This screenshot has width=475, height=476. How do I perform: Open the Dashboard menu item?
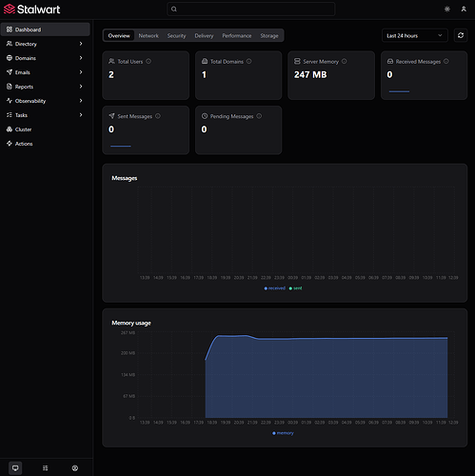pos(46,30)
